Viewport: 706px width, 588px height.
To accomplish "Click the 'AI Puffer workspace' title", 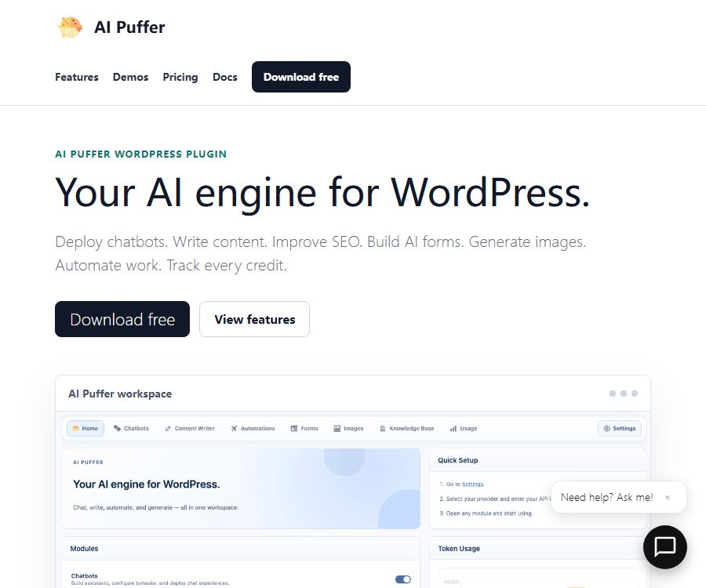I will tap(120, 394).
